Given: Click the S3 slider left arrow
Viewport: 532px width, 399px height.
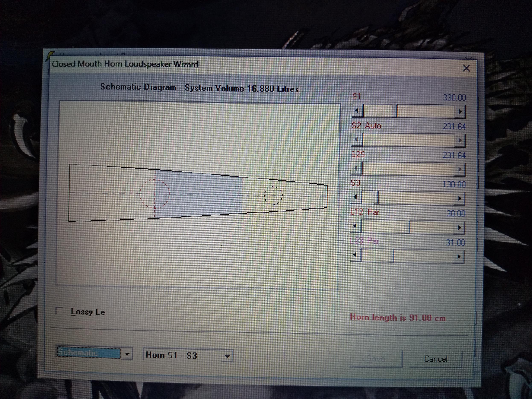Looking at the screenshot, I should [356, 197].
